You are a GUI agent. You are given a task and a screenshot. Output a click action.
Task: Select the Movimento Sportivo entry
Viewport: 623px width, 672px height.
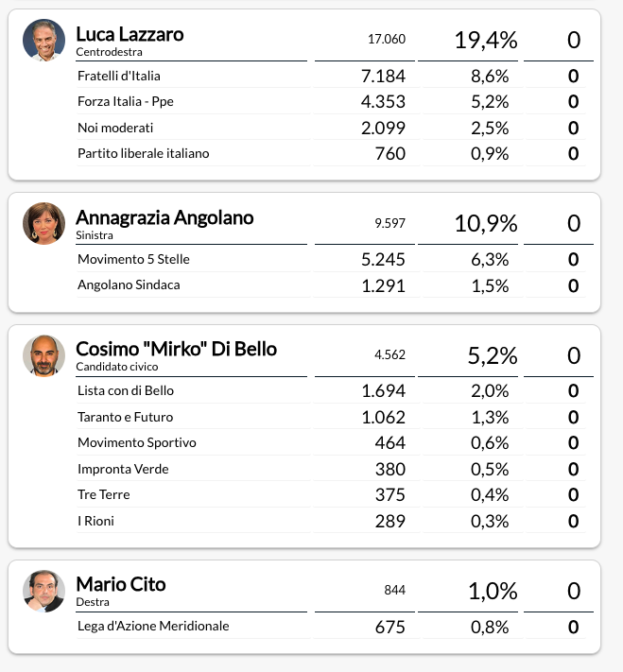point(331,442)
